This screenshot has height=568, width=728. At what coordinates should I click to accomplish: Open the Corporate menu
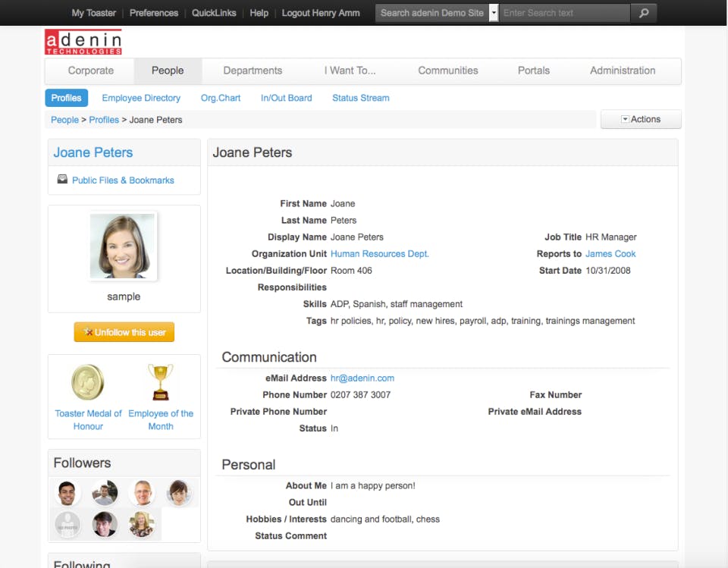coord(90,71)
